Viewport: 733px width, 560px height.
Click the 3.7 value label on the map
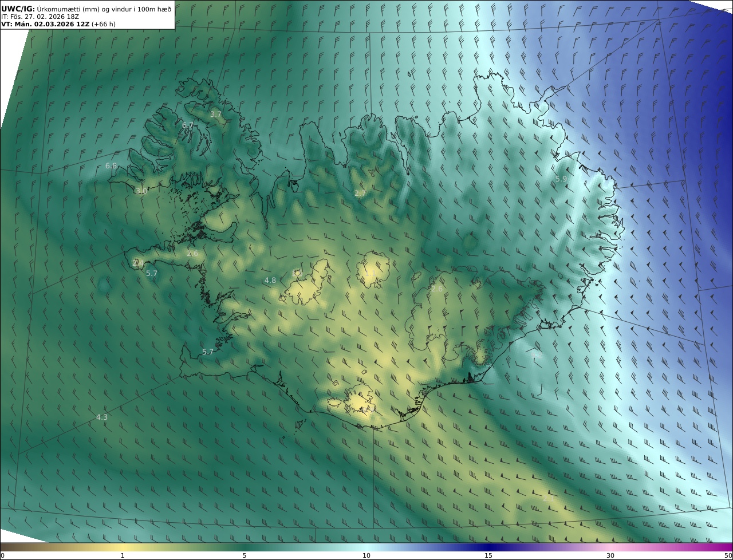point(215,115)
